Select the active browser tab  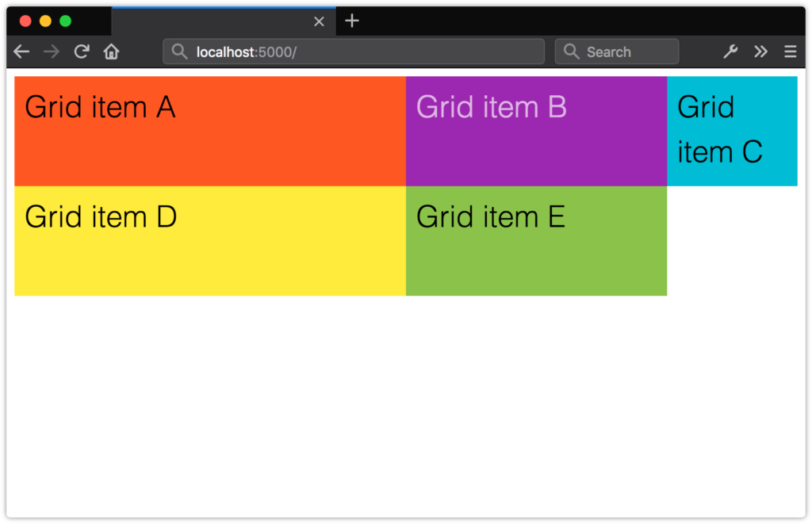coord(224,21)
